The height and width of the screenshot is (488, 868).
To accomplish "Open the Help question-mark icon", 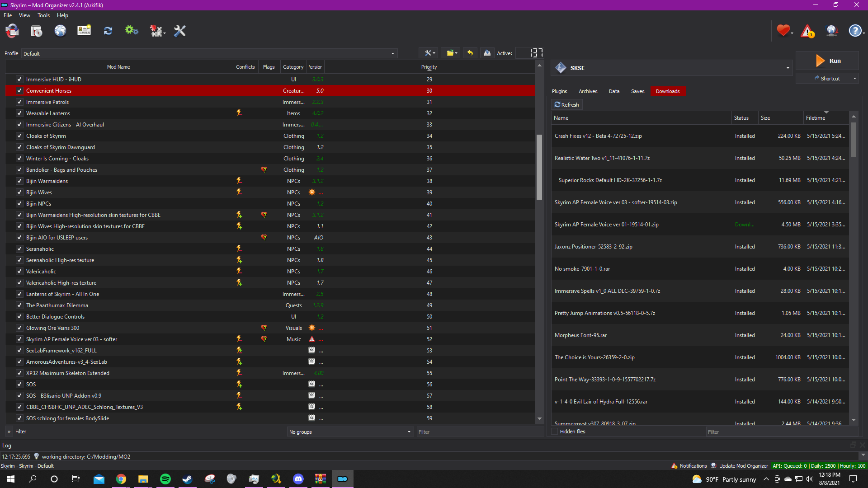I will [x=854, y=31].
